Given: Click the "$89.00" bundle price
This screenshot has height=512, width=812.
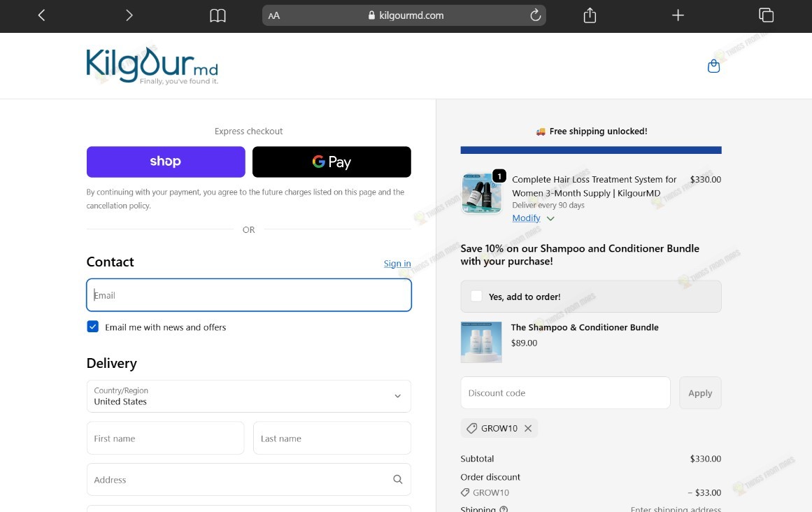Looking at the screenshot, I should click(x=524, y=343).
